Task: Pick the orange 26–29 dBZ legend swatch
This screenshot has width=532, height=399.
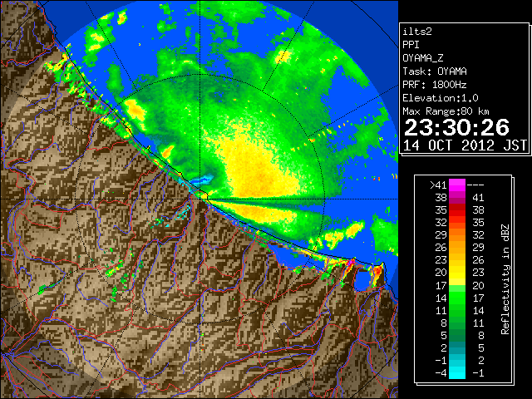Action: [457, 248]
